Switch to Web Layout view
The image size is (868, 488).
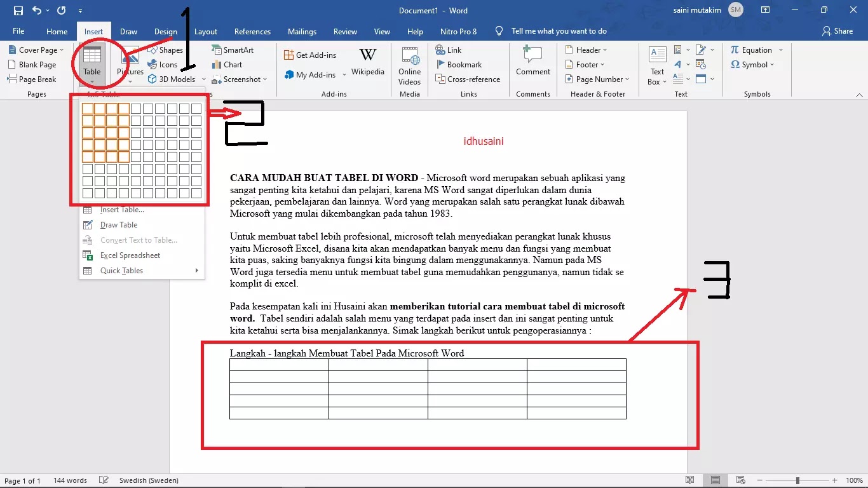[741, 480]
